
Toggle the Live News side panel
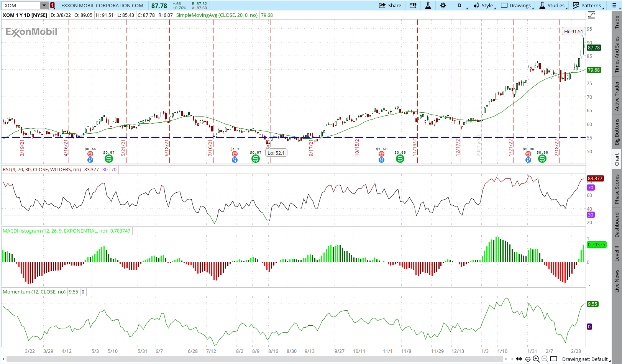point(617,281)
